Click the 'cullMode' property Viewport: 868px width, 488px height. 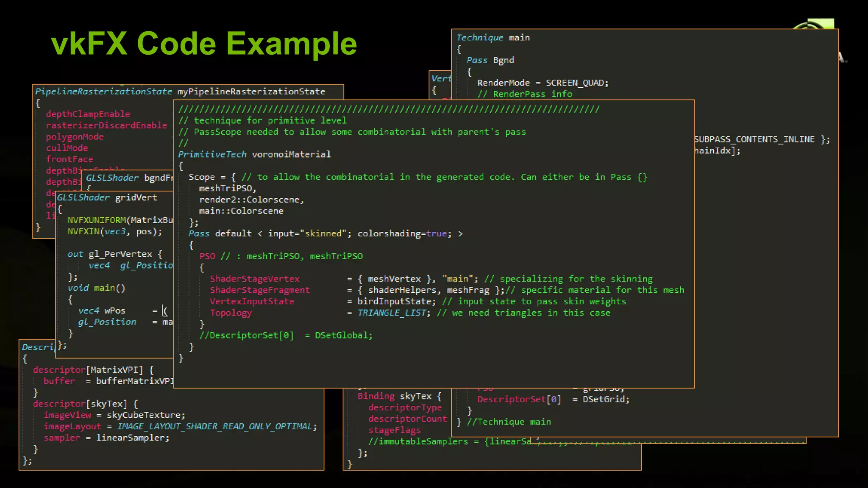tap(67, 148)
